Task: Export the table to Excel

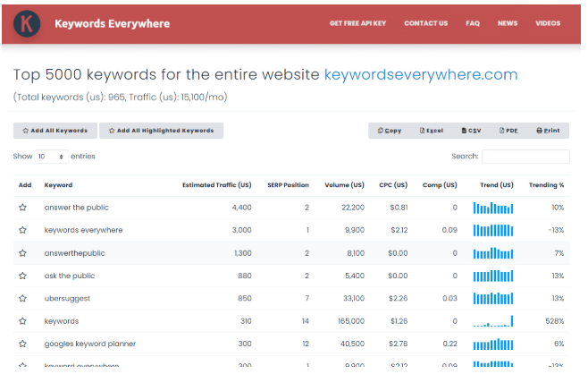Action: tap(432, 131)
